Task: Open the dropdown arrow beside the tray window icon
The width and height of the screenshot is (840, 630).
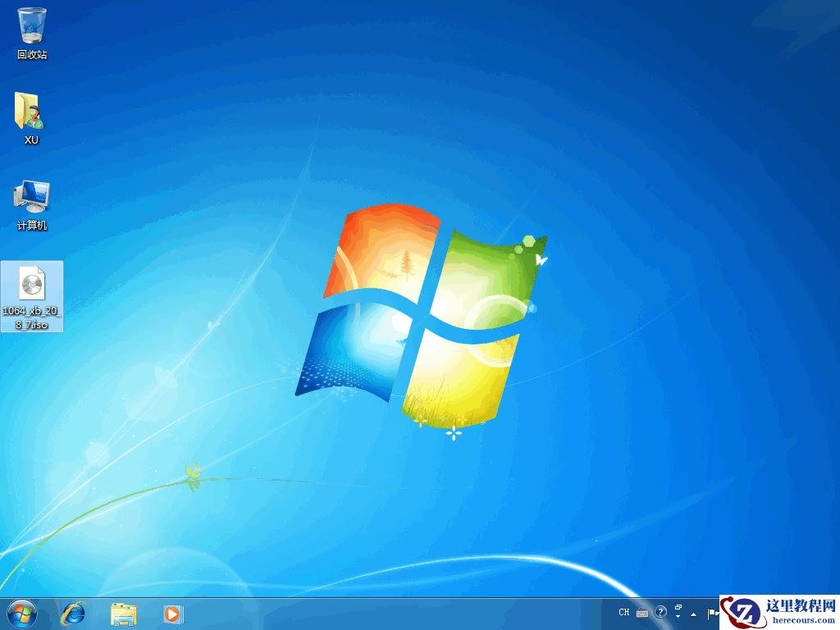Action: point(678,617)
